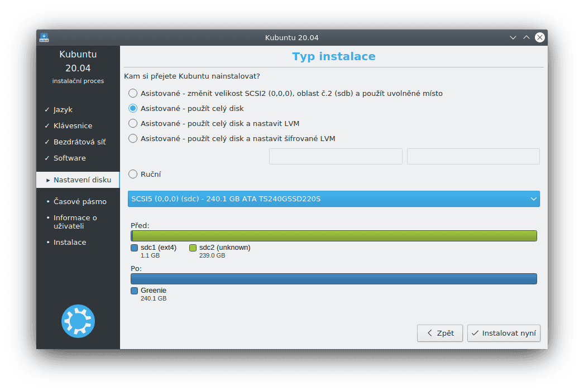584x392 pixels.
Task: Click the installer icon in the title bar
Action: point(44,37)
